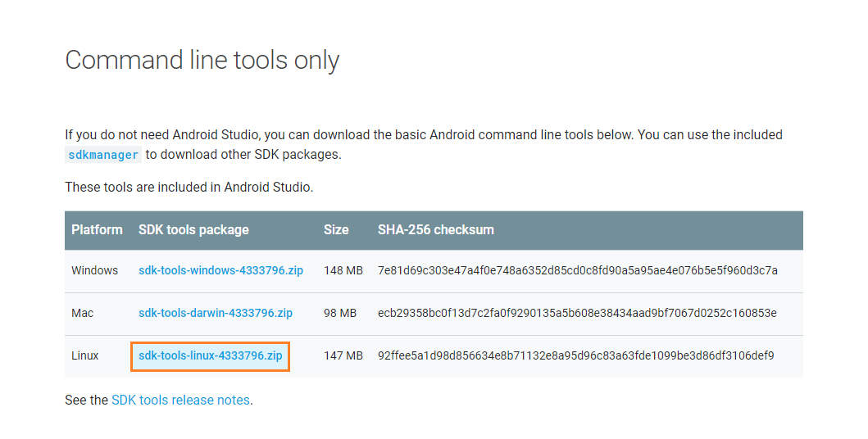Click the 147 MB size value
868x439 pixels.
pos(343,355)
